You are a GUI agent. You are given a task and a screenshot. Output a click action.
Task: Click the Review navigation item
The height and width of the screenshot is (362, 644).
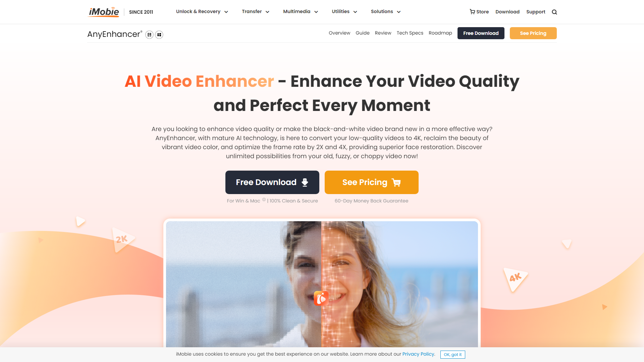click(x=383, y=33)
